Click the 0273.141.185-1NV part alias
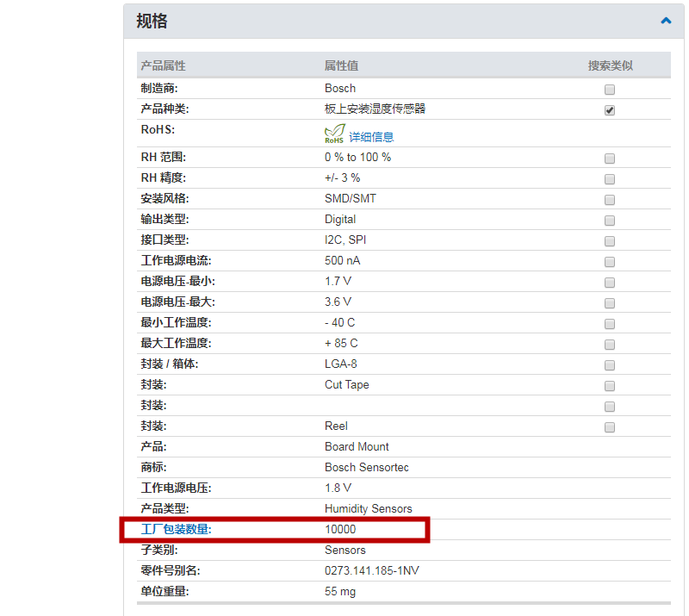Viewport: 689px width, 616px height. coord(372,570)
